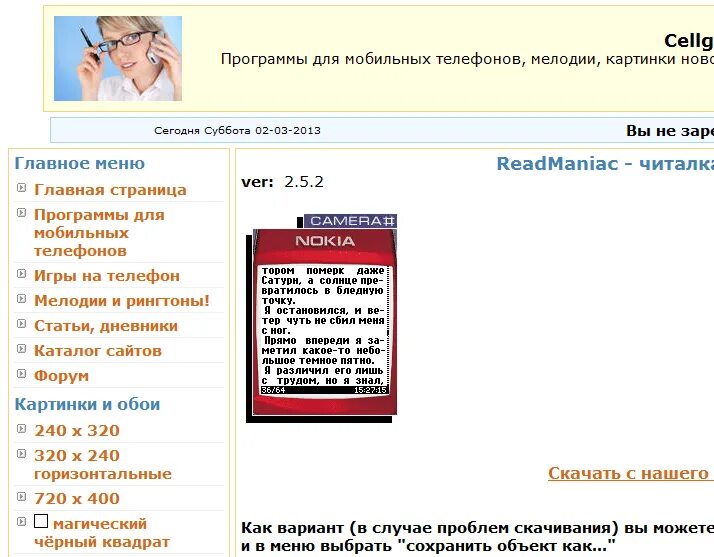Click bullet icon beside 240 x 320
714x557 pixels.
[21, 429]
